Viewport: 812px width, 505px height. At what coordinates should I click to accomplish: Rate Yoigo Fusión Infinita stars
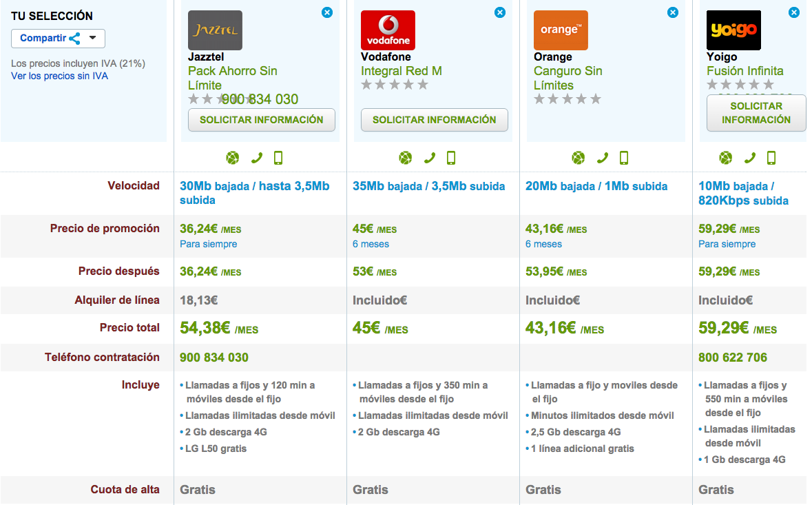740,85
